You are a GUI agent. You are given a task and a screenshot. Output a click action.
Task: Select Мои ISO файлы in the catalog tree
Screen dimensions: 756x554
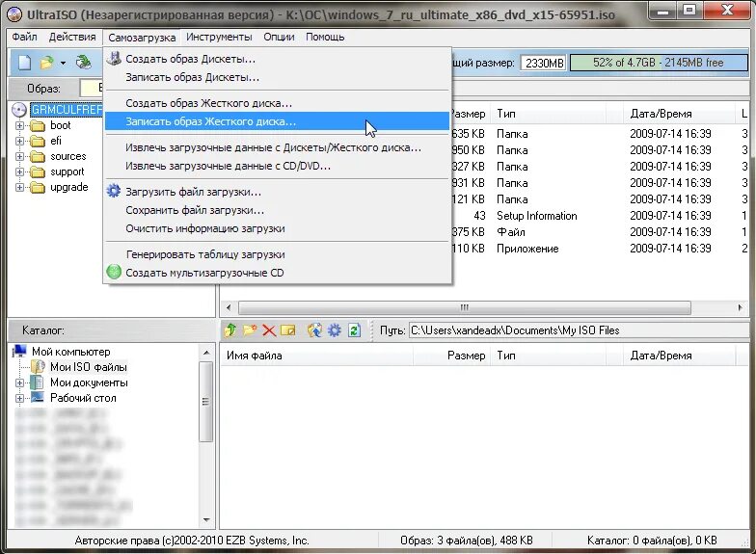pyautogui.click(x=89, y=367)
